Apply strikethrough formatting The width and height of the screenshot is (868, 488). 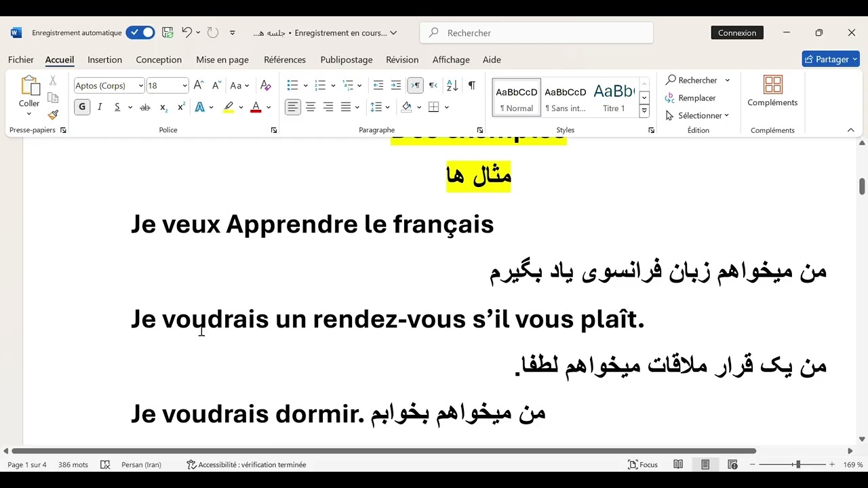pos(144,107)
